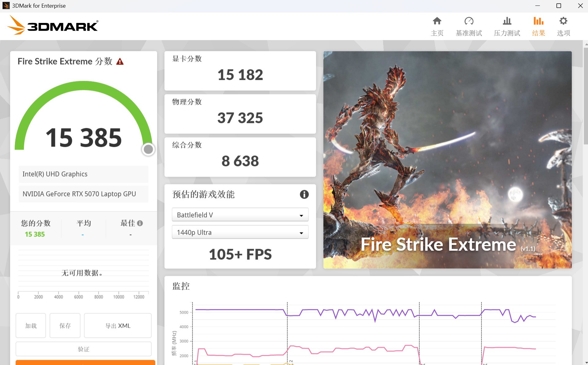Click the 导出 XML export button
This screenshot has width=588, height=365.
117,326
